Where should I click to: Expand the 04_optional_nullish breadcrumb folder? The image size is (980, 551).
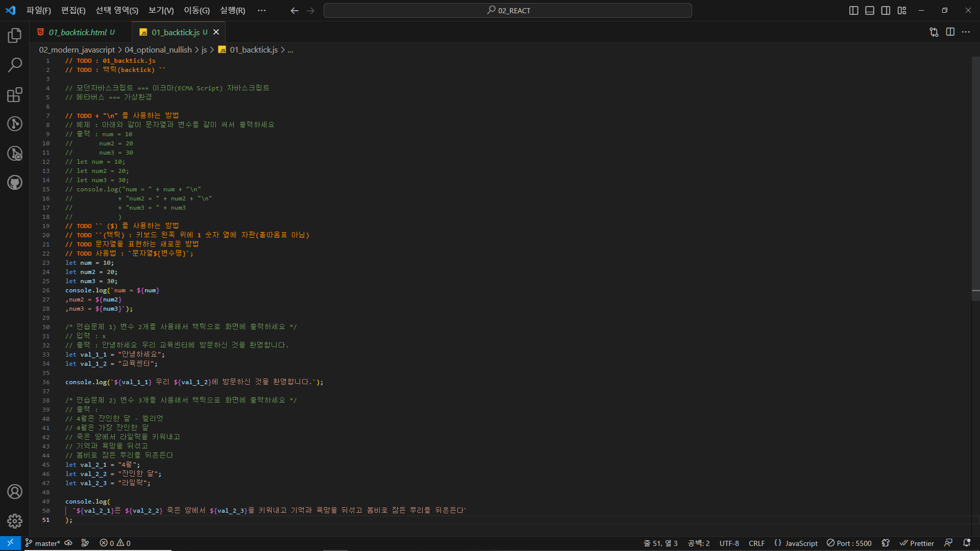[158, 49]
